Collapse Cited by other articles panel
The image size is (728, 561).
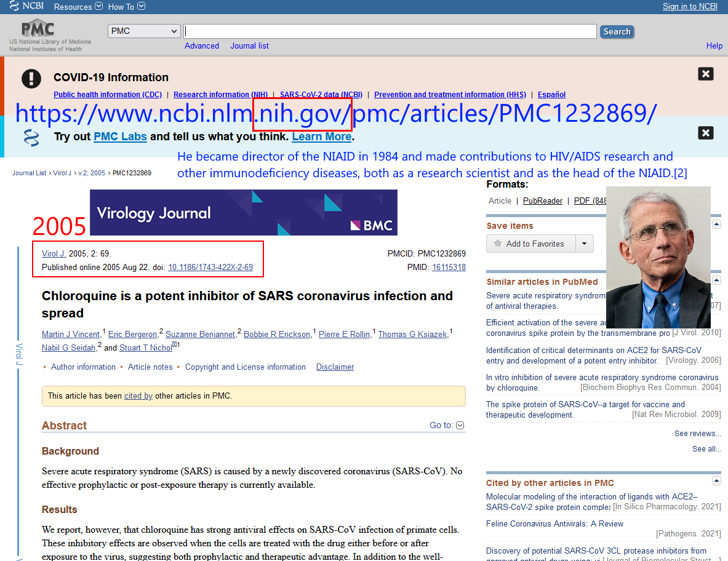pyautogui.click(x=716, y=480)
